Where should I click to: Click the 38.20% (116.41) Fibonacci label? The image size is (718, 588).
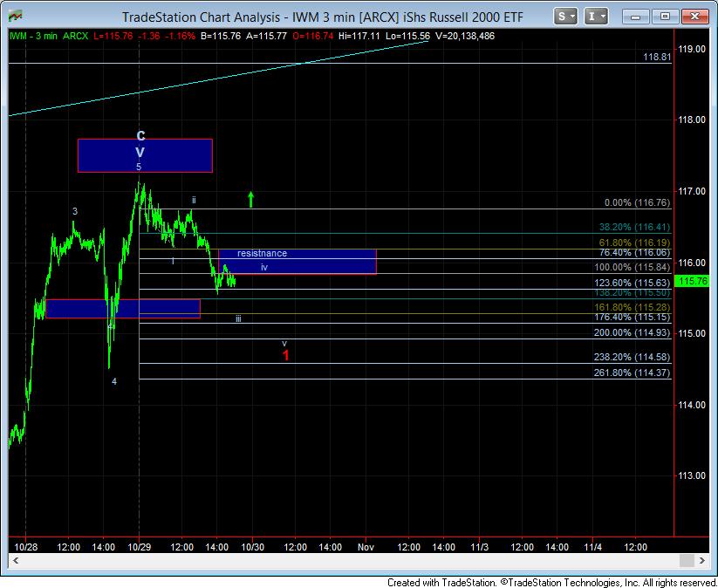coord(634,227)
